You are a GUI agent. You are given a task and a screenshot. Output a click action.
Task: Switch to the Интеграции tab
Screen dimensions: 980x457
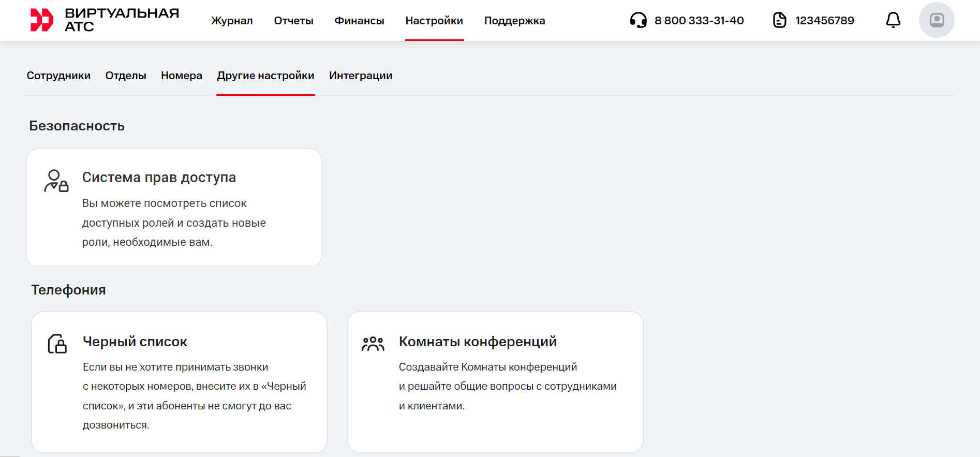pyautogui.click(x=361, y=76)
